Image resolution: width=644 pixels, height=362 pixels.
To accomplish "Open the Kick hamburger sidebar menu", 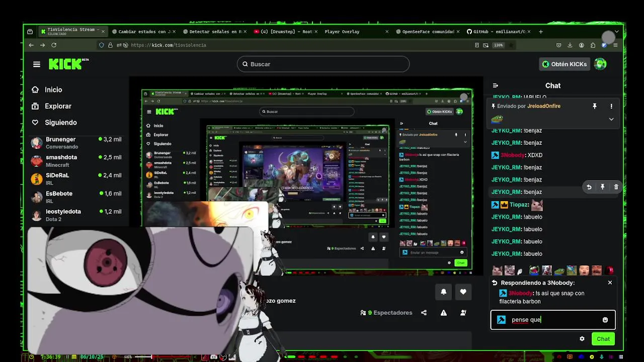I will coord(37,64).
